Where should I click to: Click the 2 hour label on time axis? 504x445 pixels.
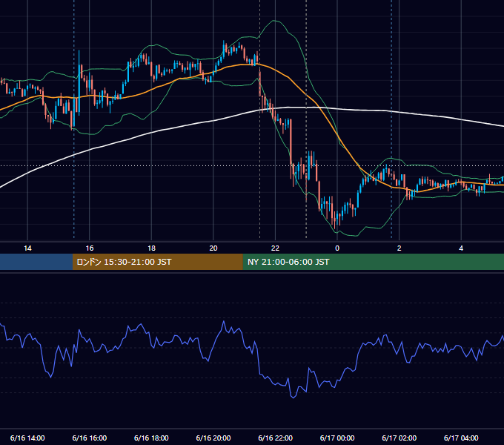tap(399, 248)
